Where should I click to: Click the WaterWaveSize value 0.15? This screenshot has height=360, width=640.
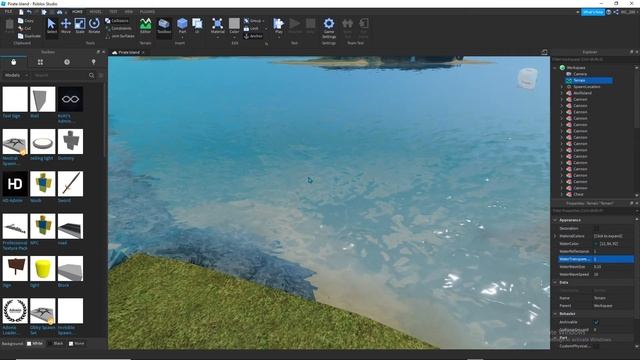click(x=598, y=267)
